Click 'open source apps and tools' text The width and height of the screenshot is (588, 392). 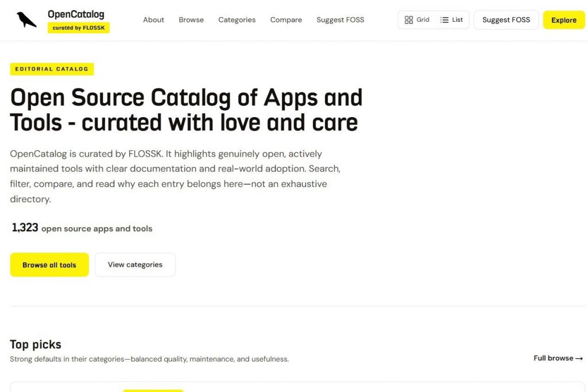(96, 228)
